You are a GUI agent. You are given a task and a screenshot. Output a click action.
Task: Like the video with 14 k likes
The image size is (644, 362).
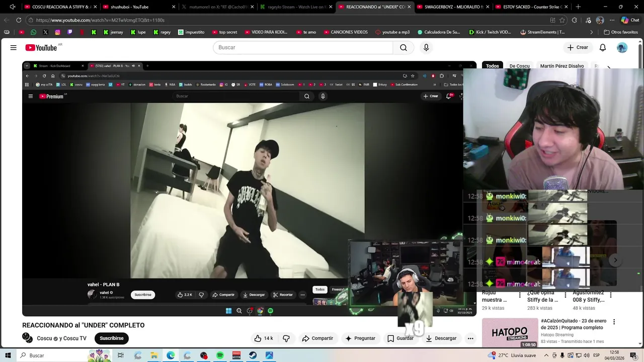tap(264, 338)
